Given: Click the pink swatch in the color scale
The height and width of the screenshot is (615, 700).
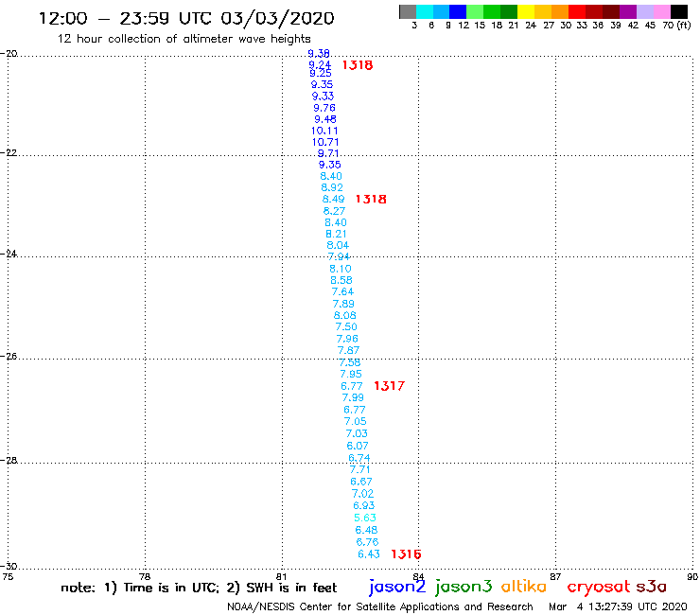Looking at the screenshot, I should pyautogui.click(x=662, y=11).
